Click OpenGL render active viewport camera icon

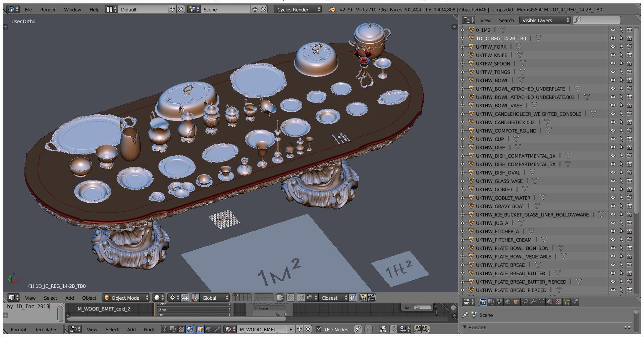tap(363, 298)
